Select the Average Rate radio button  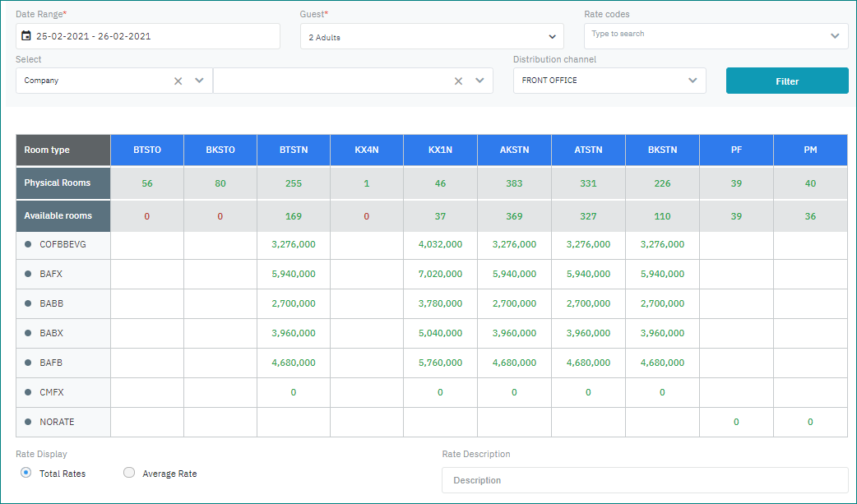point(128,473)
